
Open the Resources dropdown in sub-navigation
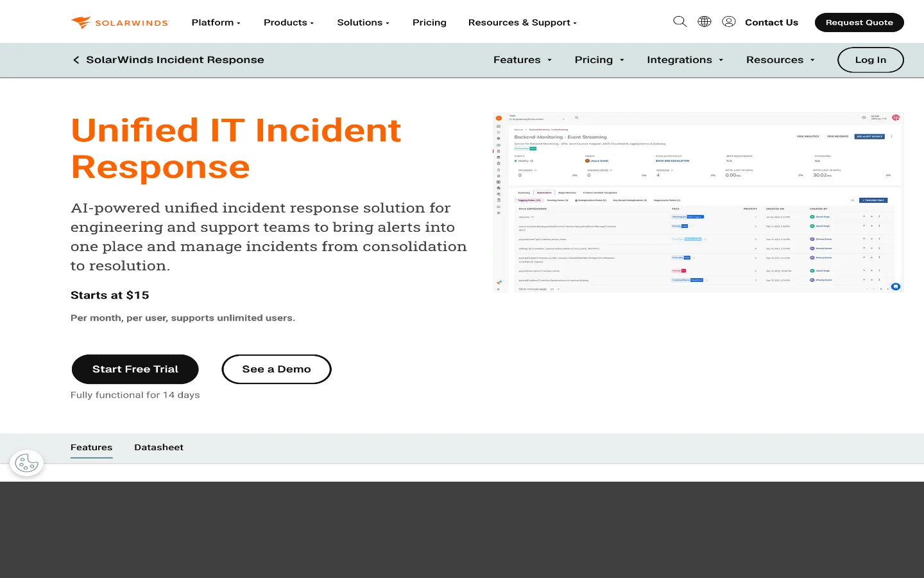(780, 60)
